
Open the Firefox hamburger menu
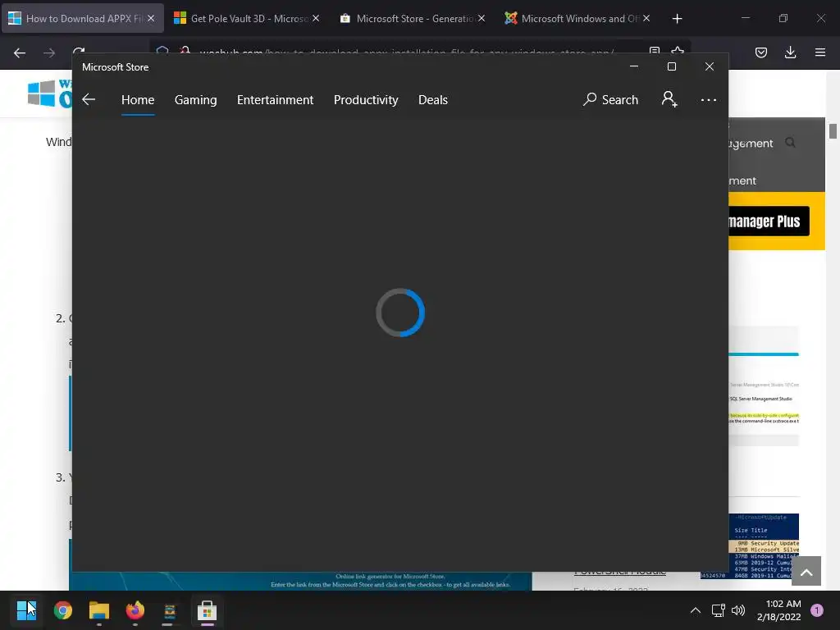point(820,52)
